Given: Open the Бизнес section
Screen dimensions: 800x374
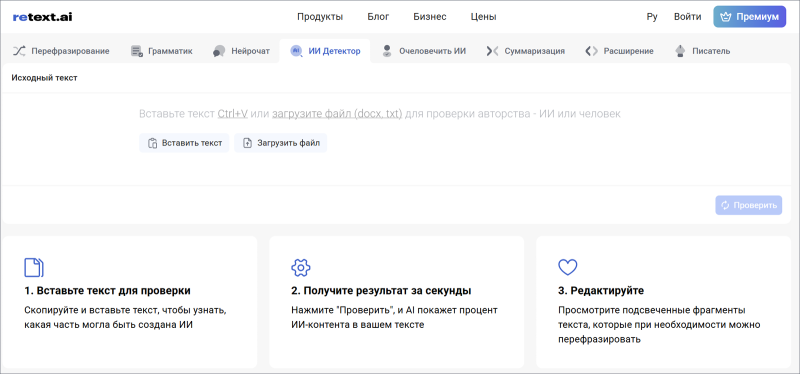Looking at the screenshot, I should [x=430, y=17].
